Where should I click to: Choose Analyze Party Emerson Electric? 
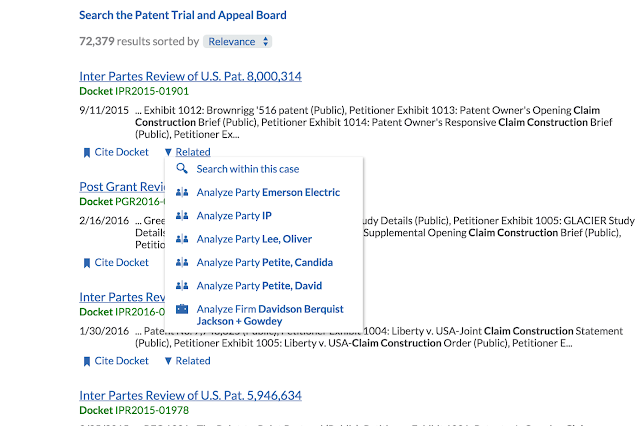click(x=268, y=192)
